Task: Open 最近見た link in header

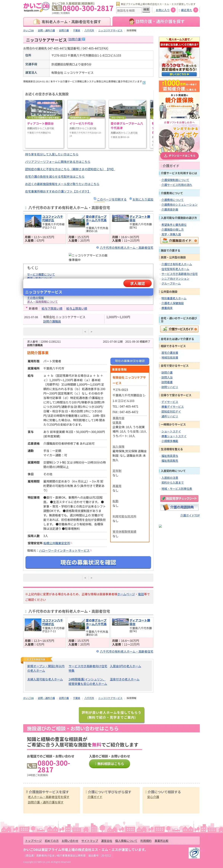Action: (187, 10)
